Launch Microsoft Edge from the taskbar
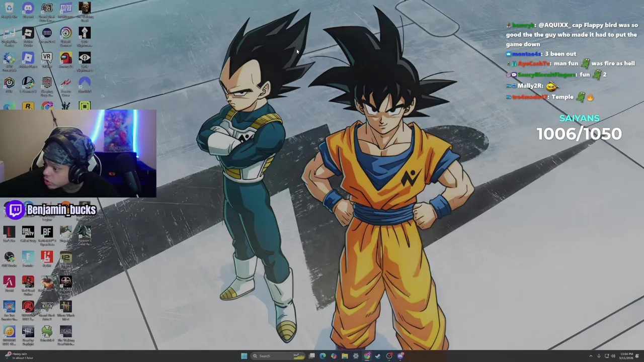 [323, 356]
